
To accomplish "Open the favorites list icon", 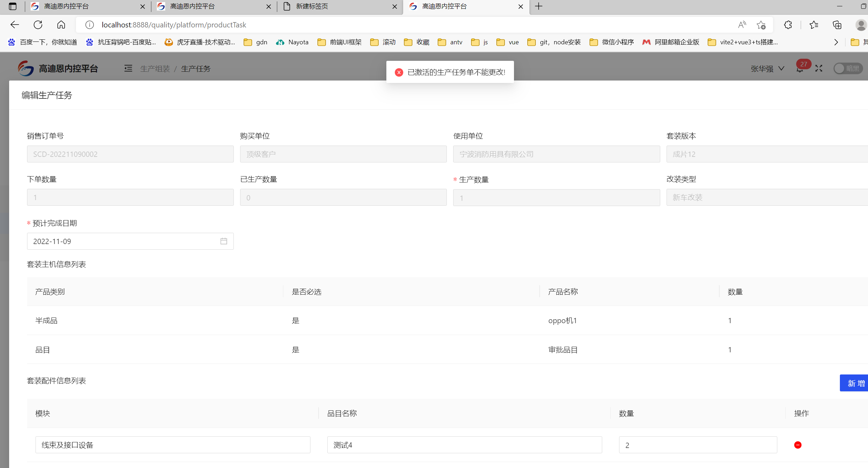I will 814,25.
